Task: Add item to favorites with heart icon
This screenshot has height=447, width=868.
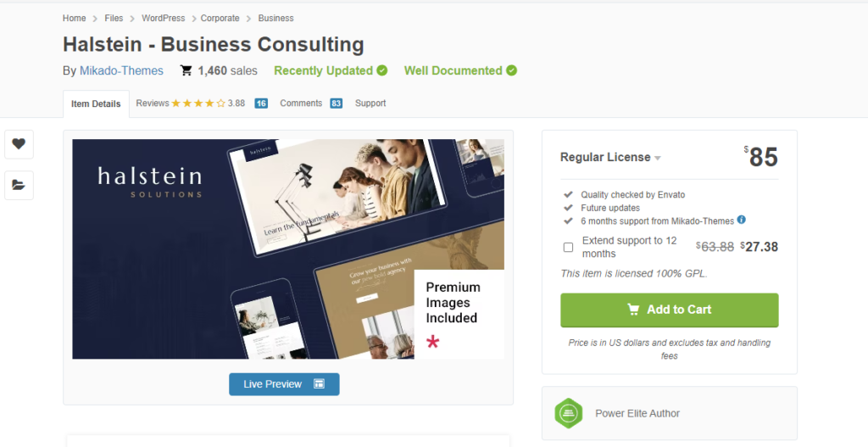Action: 19,144
